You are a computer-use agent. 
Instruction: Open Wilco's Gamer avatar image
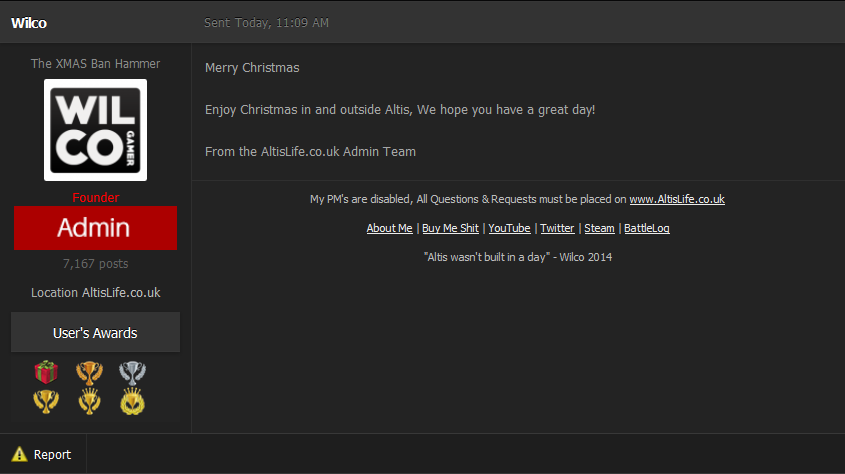[x=95, y=130]
